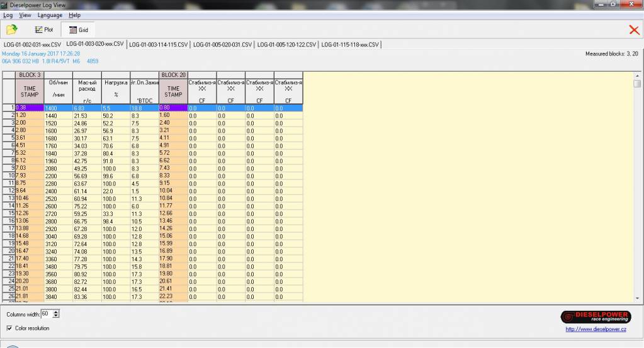Click the open log file folder icon
This screenshot has width=644, height=348.
12,30
